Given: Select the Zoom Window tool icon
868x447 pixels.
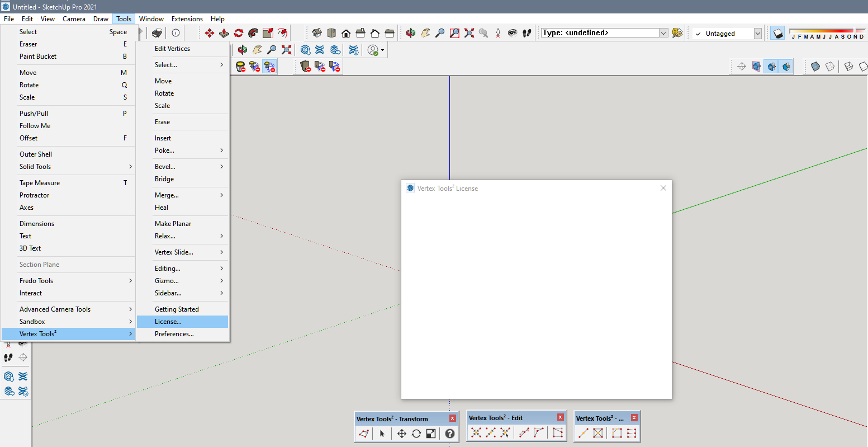Looking at the screenshot, I should (454, 33).
